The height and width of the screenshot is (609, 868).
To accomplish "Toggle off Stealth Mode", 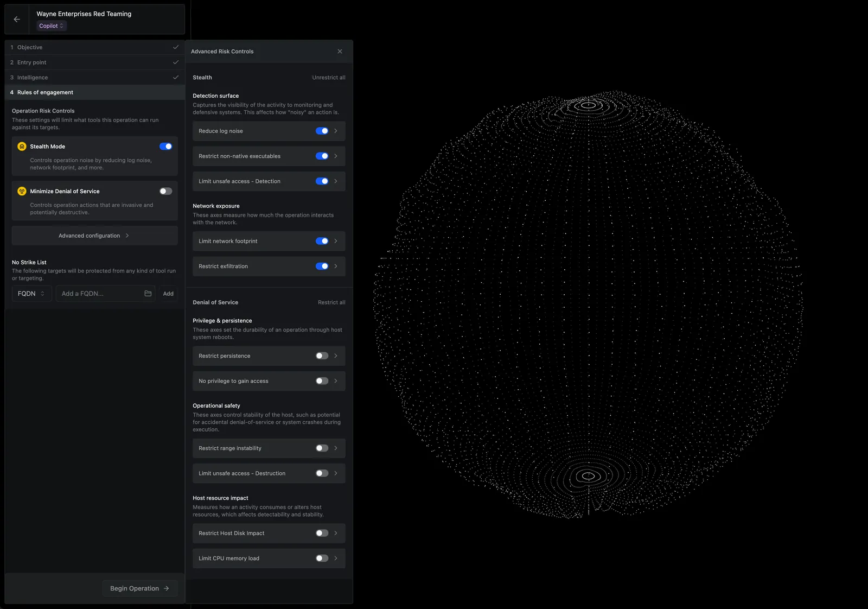I will [x=166, y=147].
